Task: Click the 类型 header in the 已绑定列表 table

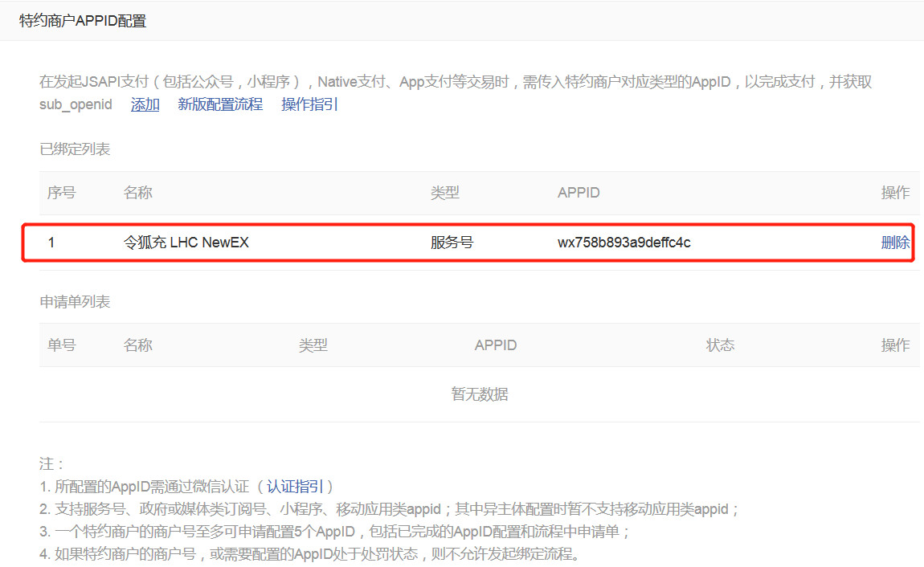Action: point(445,193)
